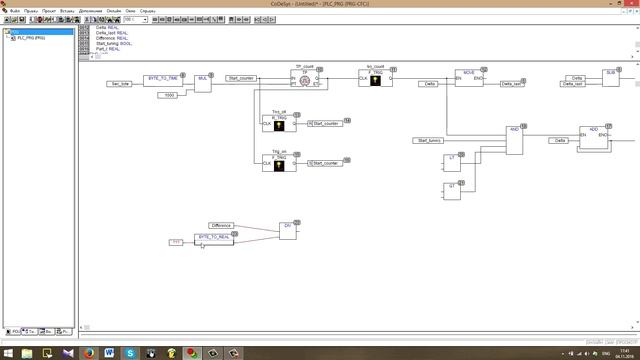Switch to the Visualizations tab at panel bottom

click(46, 331)
